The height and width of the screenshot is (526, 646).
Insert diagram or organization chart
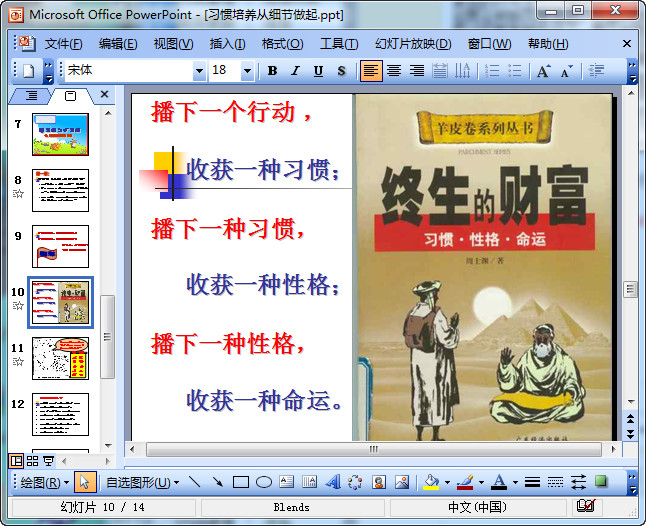[x=355, y=482]
